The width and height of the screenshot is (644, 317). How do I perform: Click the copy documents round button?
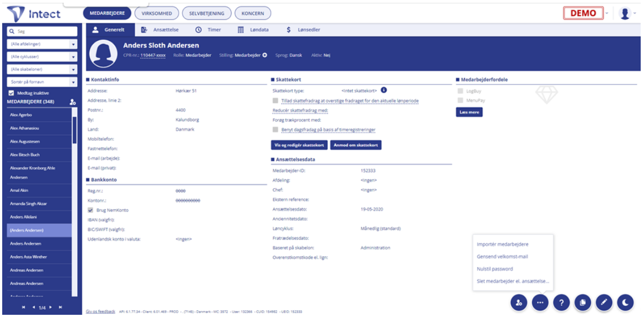(582, 303)
